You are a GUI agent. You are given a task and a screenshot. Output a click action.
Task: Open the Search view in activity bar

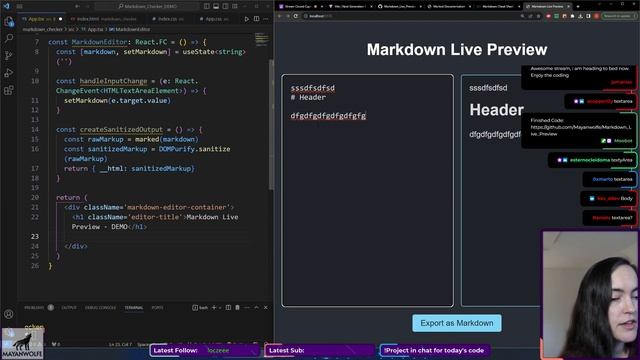click(x=9, y=38)
